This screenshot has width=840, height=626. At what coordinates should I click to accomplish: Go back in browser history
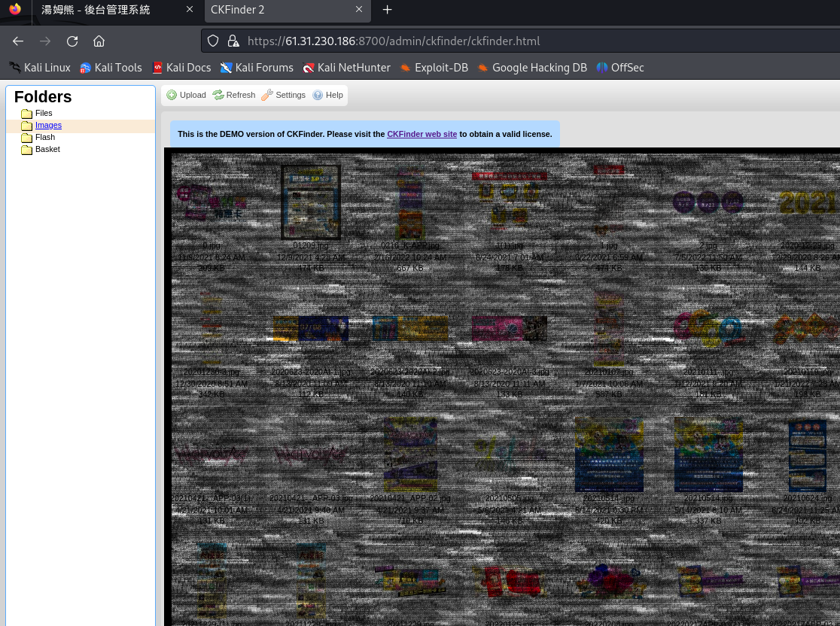(x=18, y=41)
